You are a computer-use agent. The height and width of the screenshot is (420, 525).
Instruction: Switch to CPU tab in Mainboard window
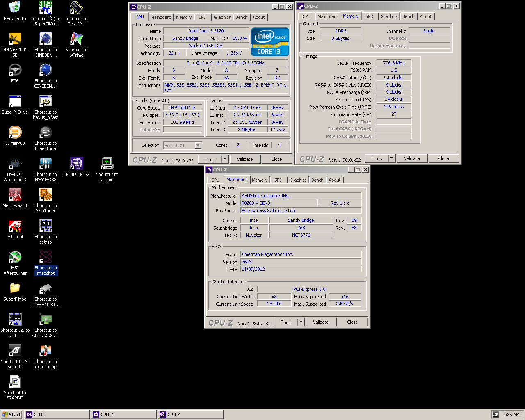(216, 180)
